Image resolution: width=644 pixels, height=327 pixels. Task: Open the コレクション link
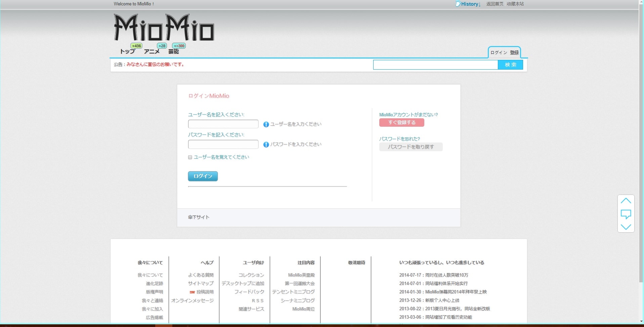[x=251, y=275]
